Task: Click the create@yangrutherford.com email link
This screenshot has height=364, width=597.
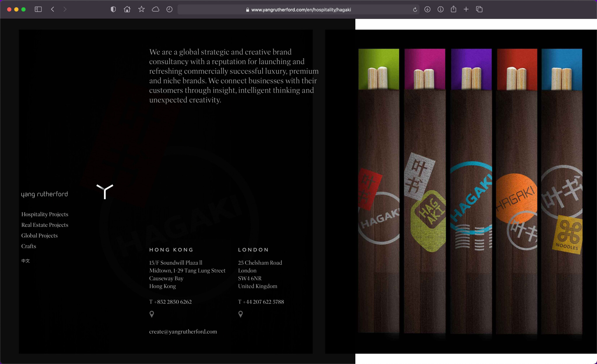Action: (x=183, y=332)
